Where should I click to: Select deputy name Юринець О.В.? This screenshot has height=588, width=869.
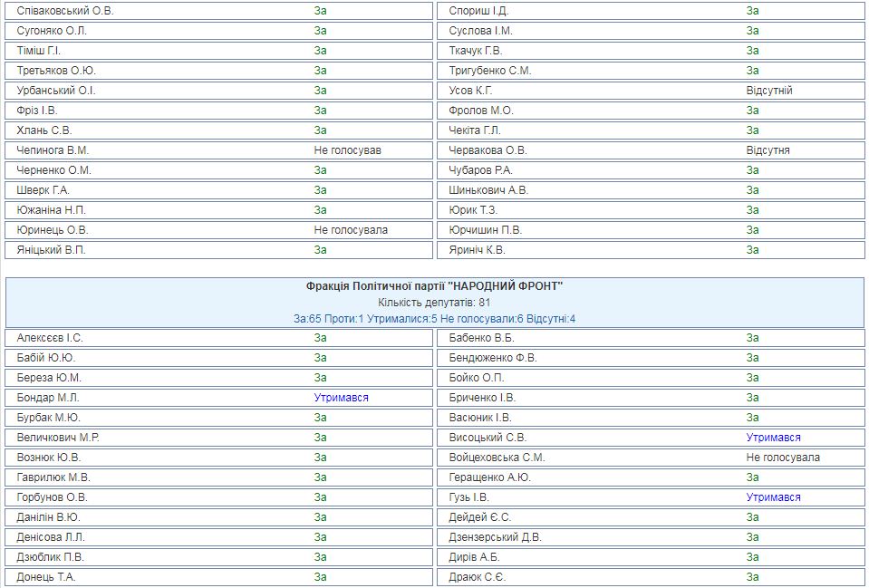pyautogui.click(x=53, y=230)
